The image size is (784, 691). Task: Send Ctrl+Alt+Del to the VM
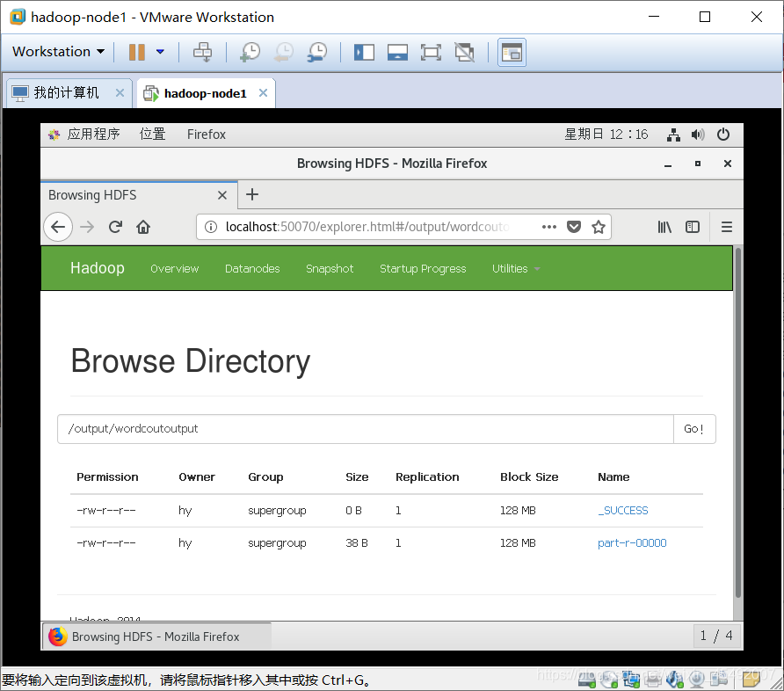[202, 52]
